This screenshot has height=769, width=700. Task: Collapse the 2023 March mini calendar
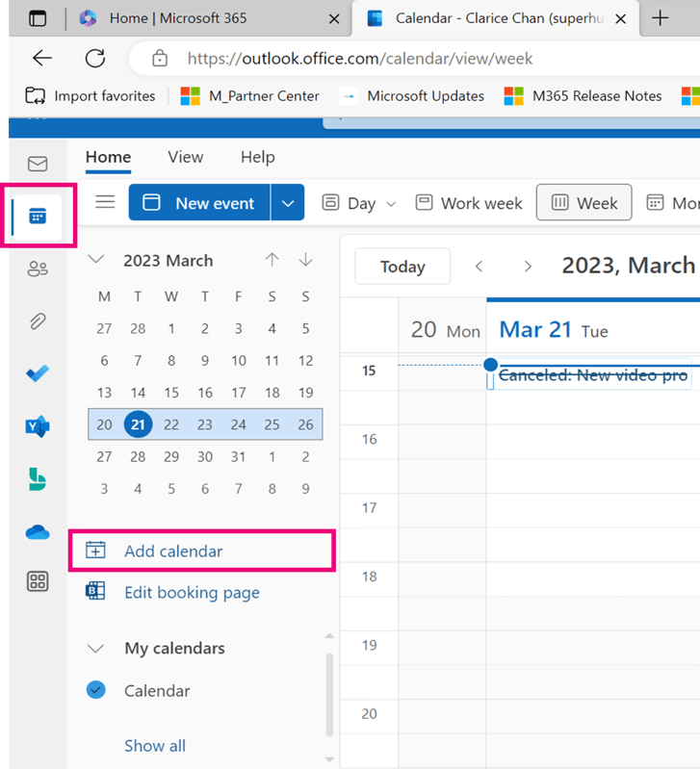click(x=95, y=260)
